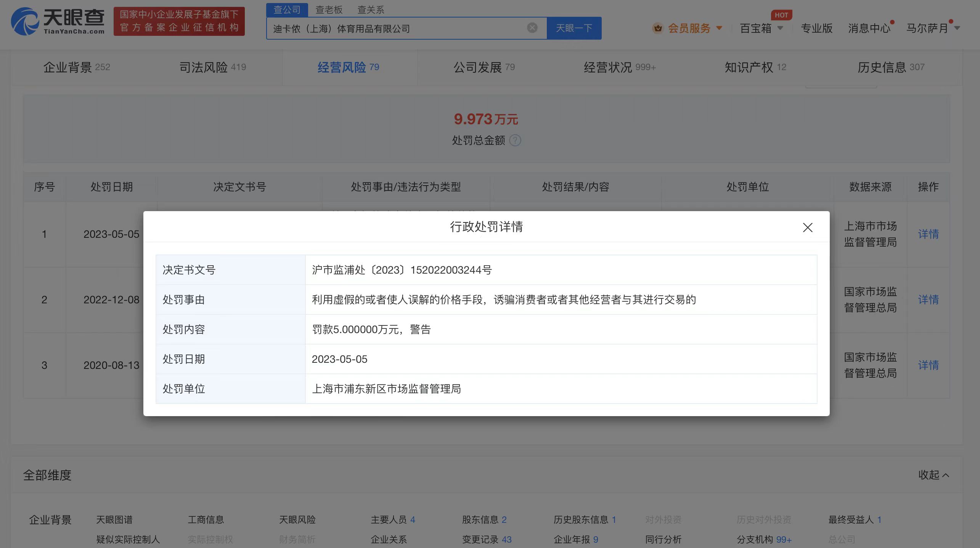Switch to the 查公司 search tab
This screenshot has width=980, height=548.
pyautogui.click(x=287, y=10)
